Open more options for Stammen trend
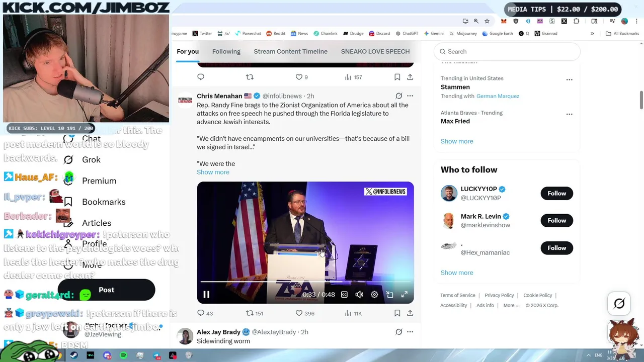 [x=569, y=79]
